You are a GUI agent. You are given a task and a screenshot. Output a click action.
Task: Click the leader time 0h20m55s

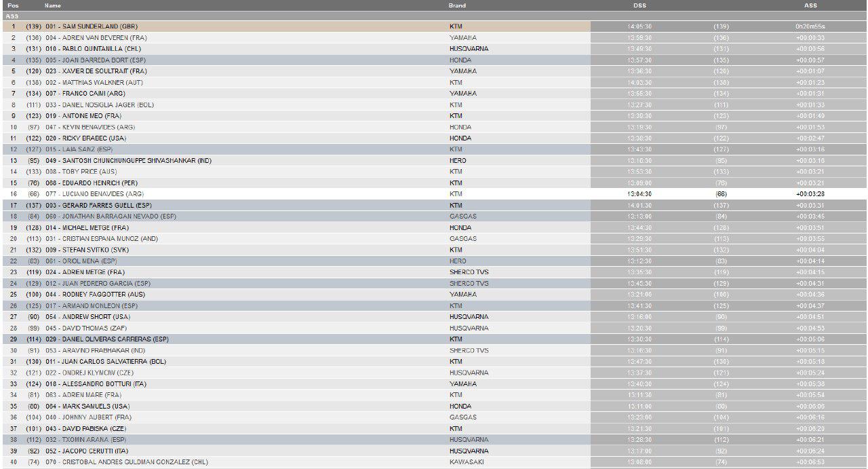click(x=810, y=26)
